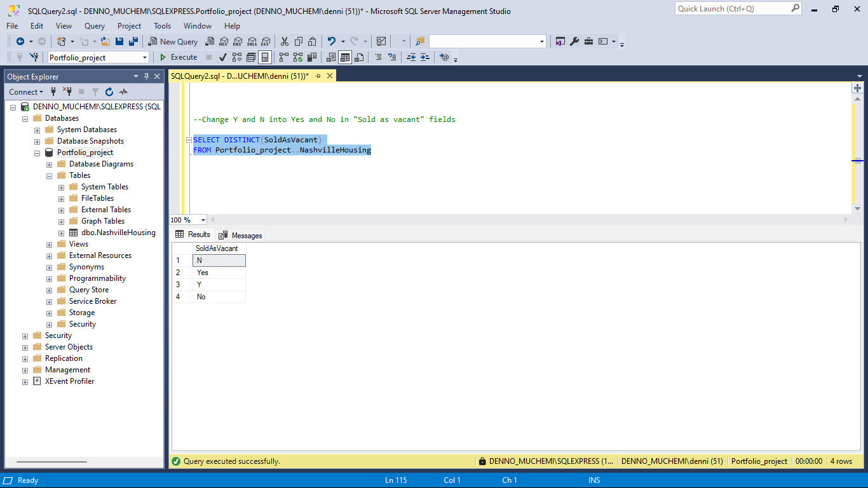
Task: Click the Decrease Indent icon
Action: click(x=411, y=57)
